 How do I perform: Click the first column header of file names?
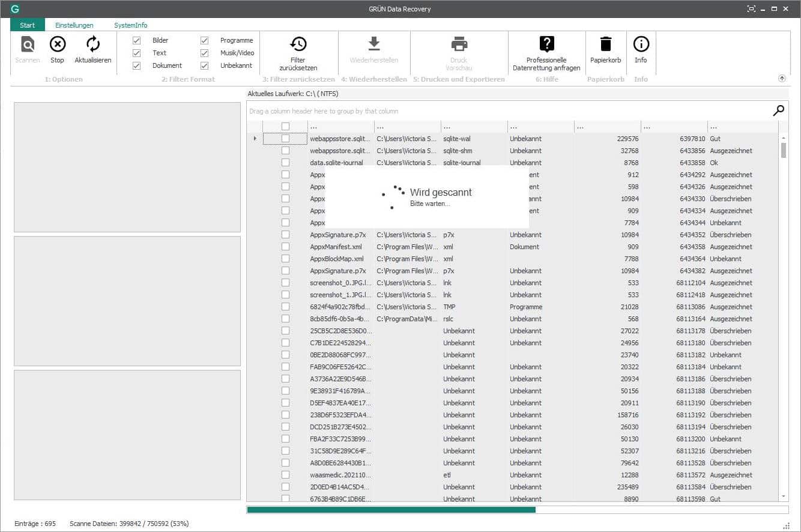[x=340, y=127]
